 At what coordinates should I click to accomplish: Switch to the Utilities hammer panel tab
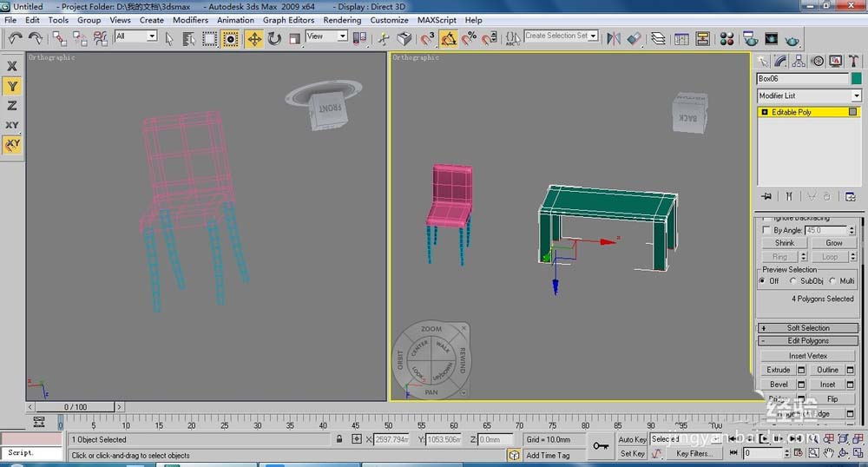pos(853,61)
